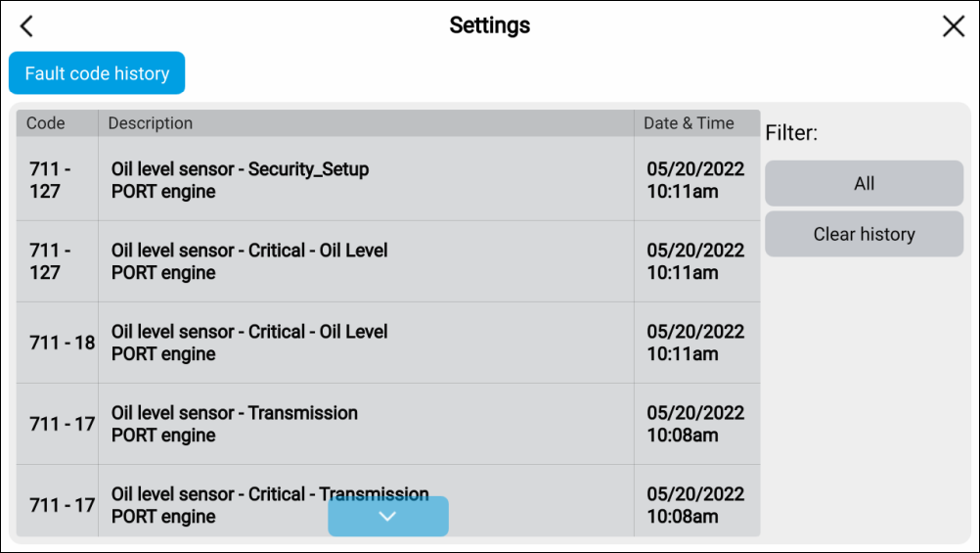Click the first 711 - 17 code cell
This screenshot has height=553, width=980.
(x=63, y=424)
